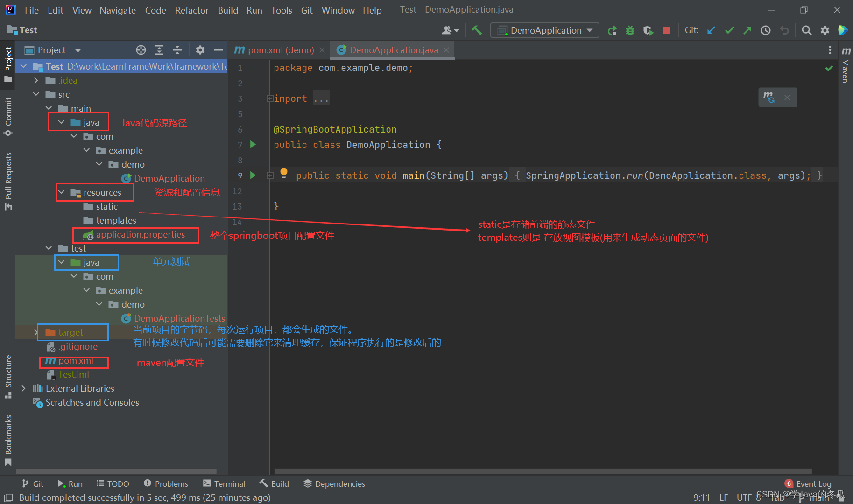Expand the target folder
The image size is (853, 504).
click(x=36, y=332)
